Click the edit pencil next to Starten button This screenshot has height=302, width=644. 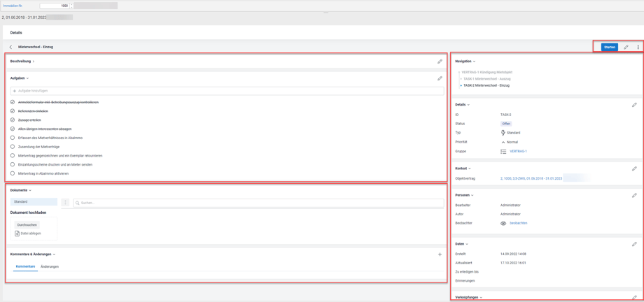626,48
